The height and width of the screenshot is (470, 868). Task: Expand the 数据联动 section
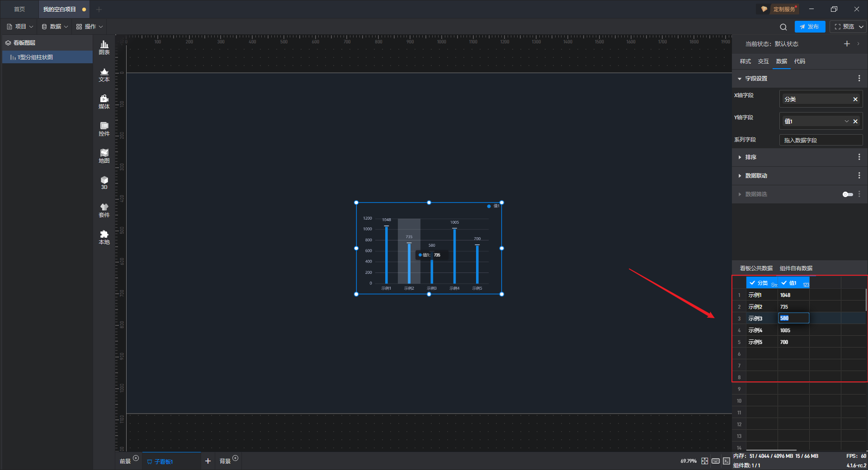tap(740, 176)
